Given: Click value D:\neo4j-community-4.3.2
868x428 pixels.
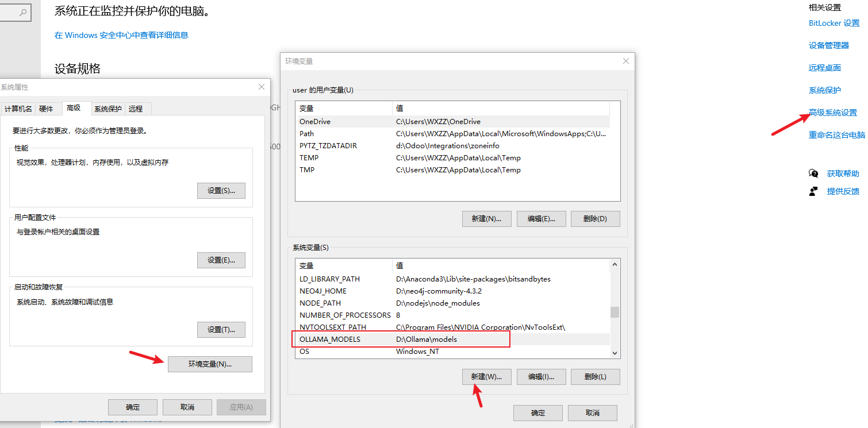Looking at the screenshot, I should [x=439, y=291].
